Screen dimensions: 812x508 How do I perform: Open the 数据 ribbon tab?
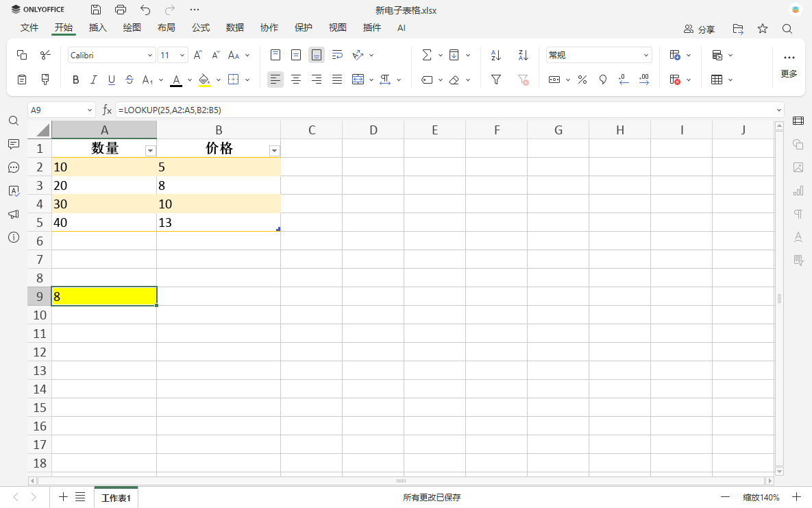coord(234,28)
